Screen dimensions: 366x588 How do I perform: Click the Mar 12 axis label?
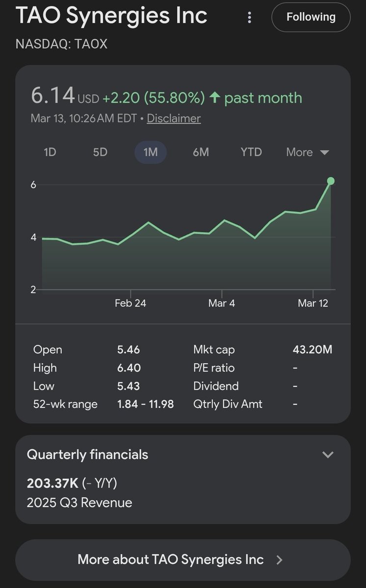pos(313,303)
